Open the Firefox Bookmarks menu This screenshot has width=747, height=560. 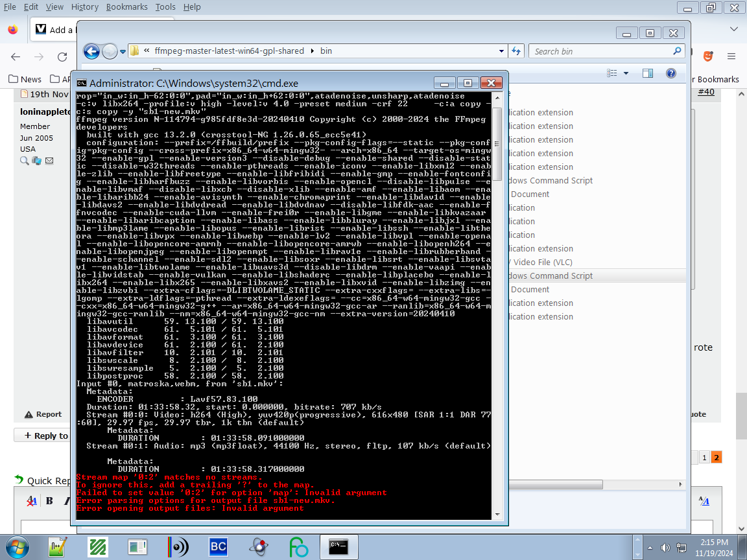126,6
